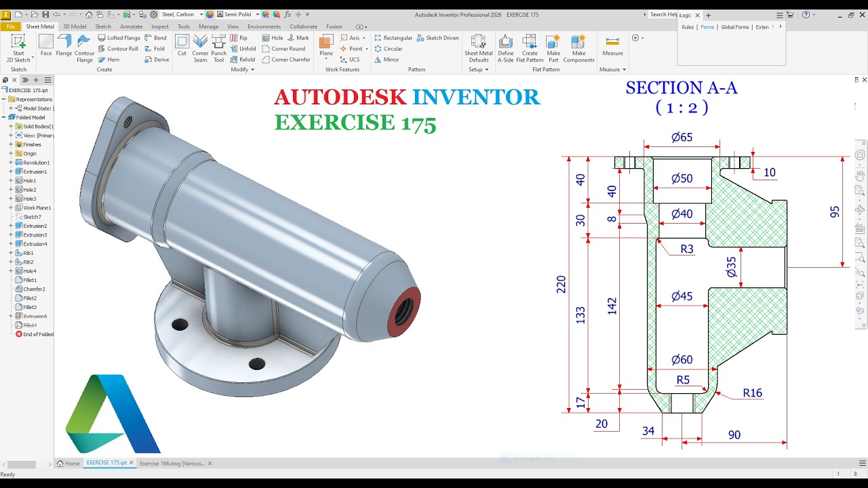Expand the Origin folder in browser
The image size is (868, 488).
11,154
